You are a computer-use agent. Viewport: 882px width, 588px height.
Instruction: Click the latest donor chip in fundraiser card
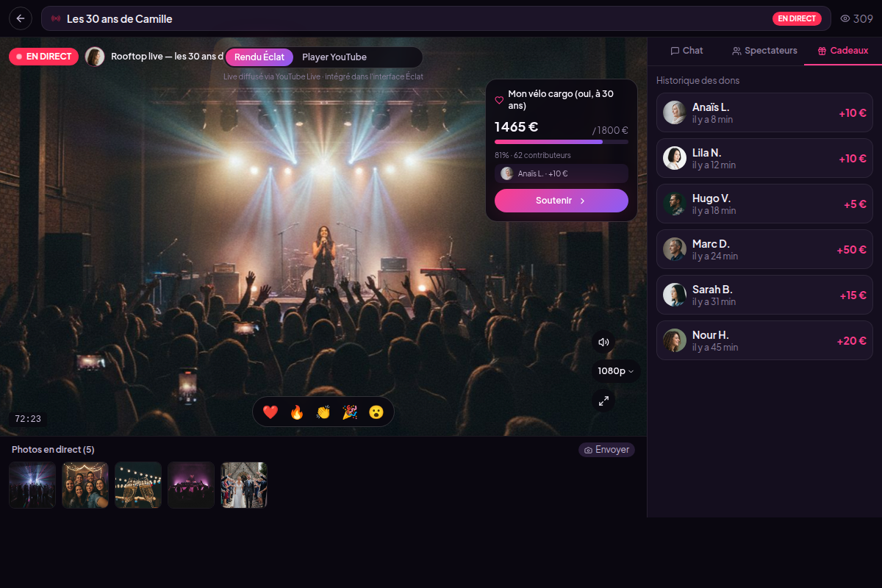click(x=562, y=173)
